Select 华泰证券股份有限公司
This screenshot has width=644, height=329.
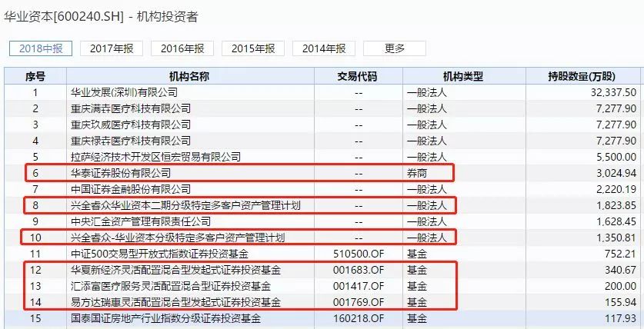coord(121,173)
